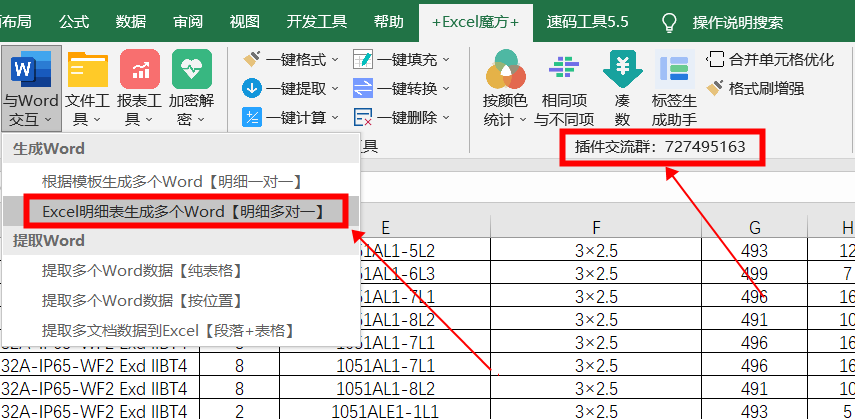Screen dimensions: 855x419
Task: Click the 合并单元格优化 icon
Action: pos(715,59)
